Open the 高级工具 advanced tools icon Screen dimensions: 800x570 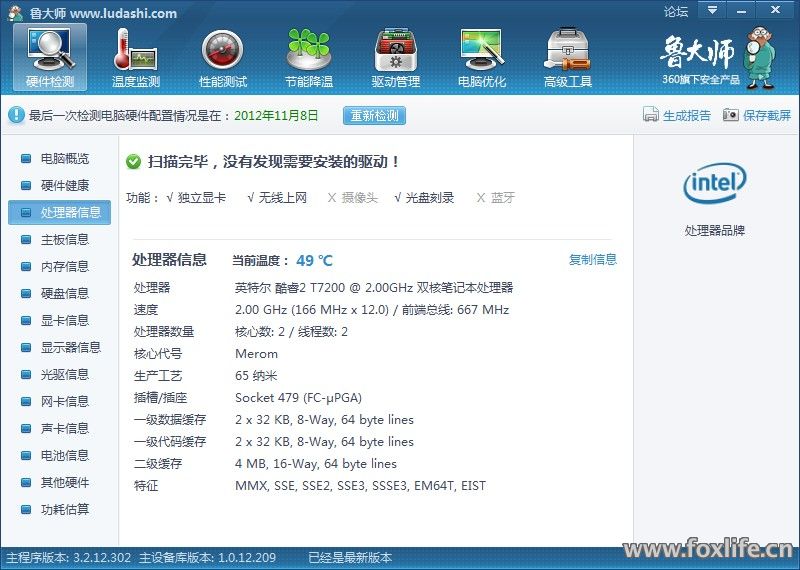tap(567, 57)
